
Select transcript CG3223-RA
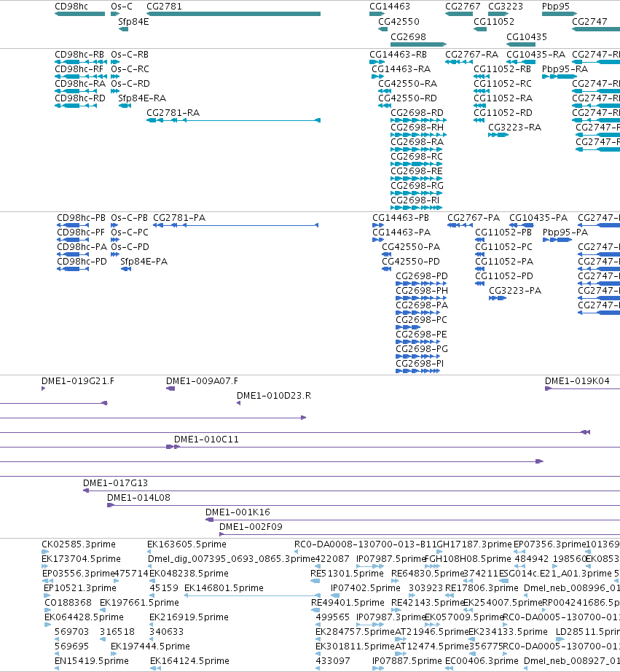498,135
